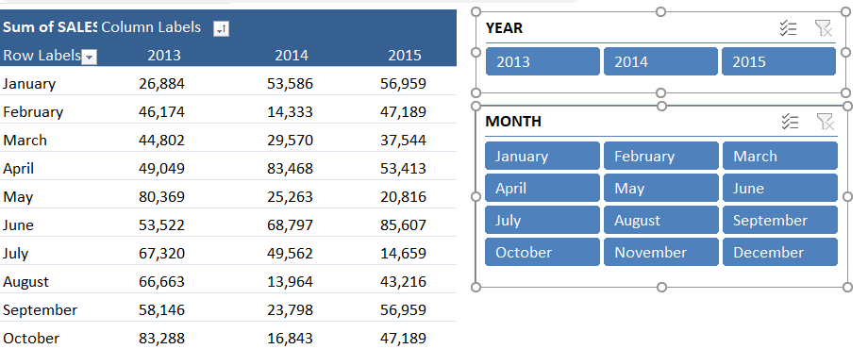Toggle multi-select in the MONTH slicer
The width and height of the screenshot is (868, 349).
tap(790, 122)
